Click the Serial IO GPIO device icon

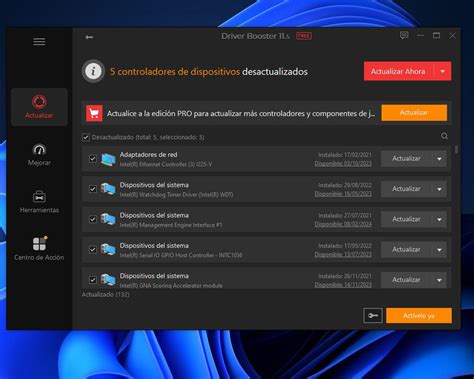(x=108, y=250)
